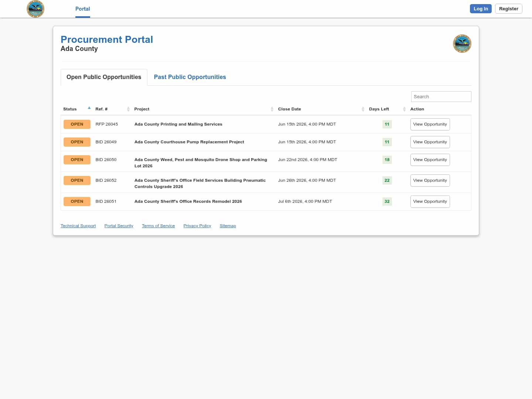532x399 pixels.
Task: Click close date 'Jun 22nd 2026, 4:00 PM MDT'
Action: pyautogui.click(x=308, y=160)
